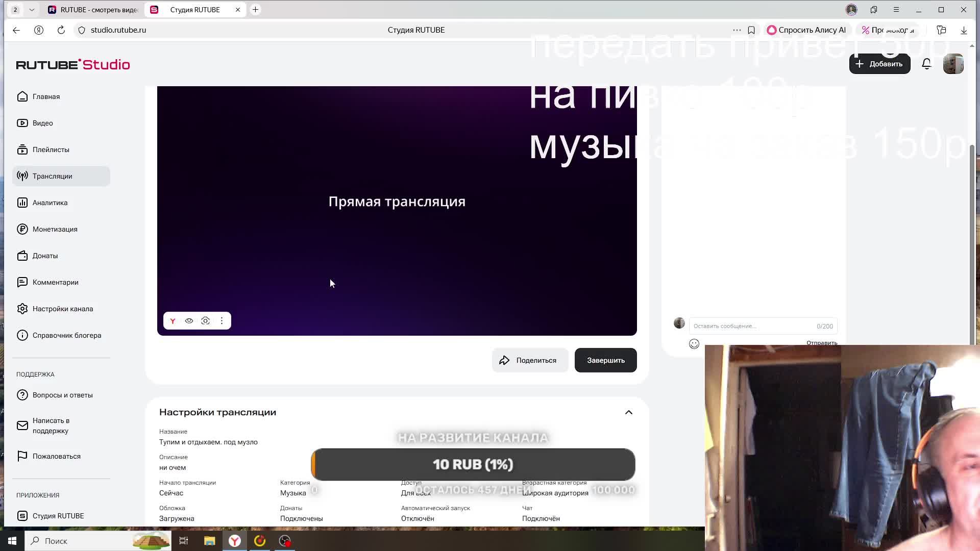Open Монетизация in the sidebar
The width and height of the screenshot is (980, 551).
pos(55,229)
